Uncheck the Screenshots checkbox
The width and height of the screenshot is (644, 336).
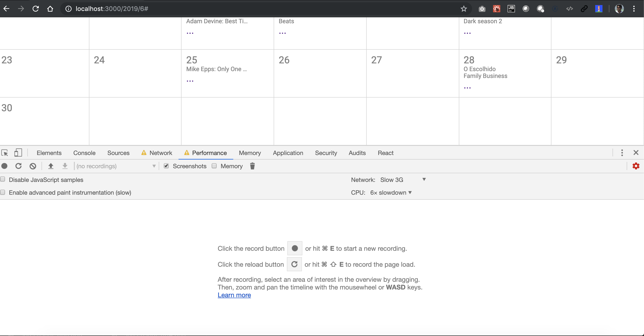coord(166,166)
